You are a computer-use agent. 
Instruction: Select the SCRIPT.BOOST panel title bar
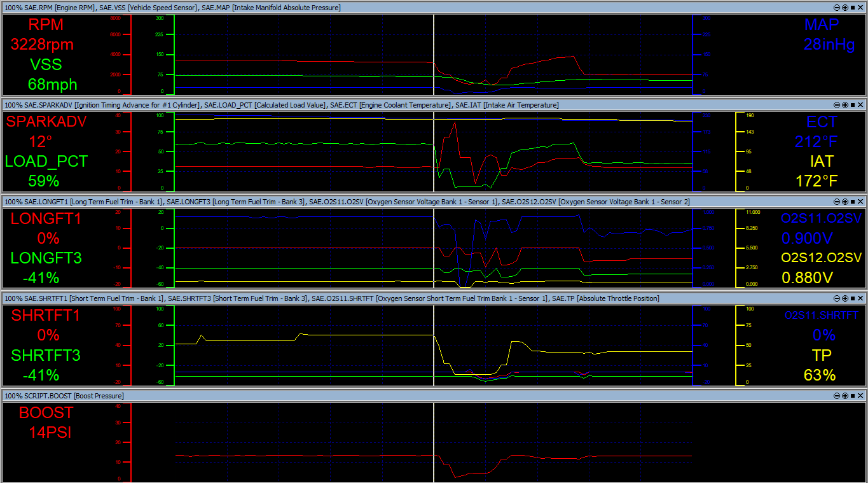tap(382, 396)
